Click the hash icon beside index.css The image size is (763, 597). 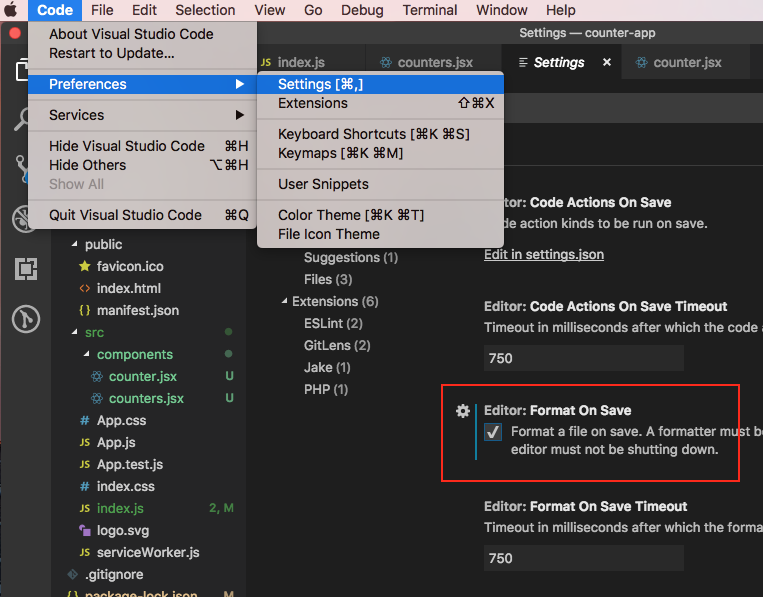(85, 487)
